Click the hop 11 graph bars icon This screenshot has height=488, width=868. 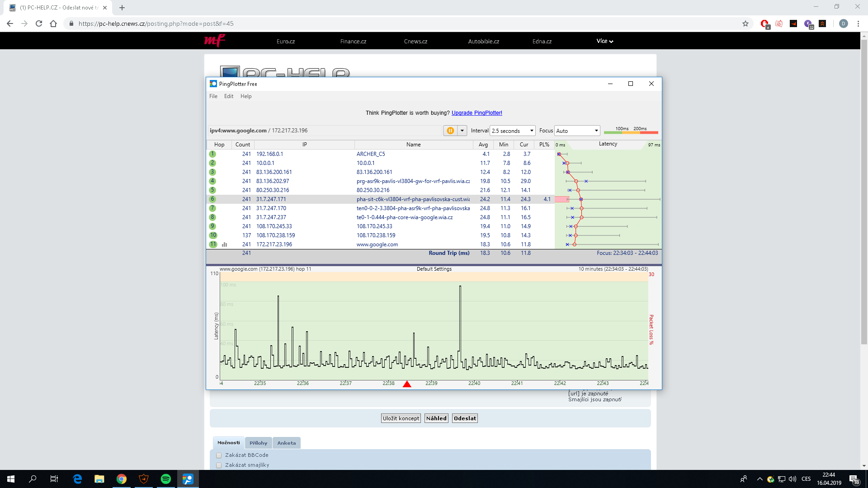click(x=224, y=244)
